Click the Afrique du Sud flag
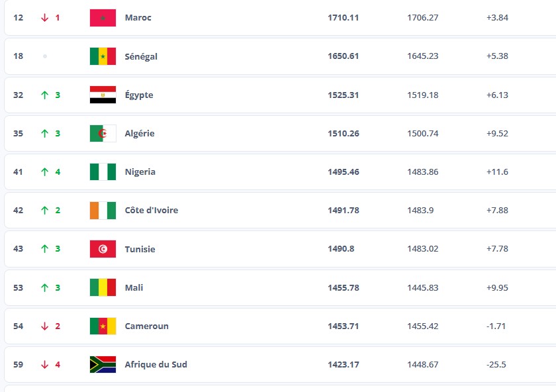 [103, 364]
